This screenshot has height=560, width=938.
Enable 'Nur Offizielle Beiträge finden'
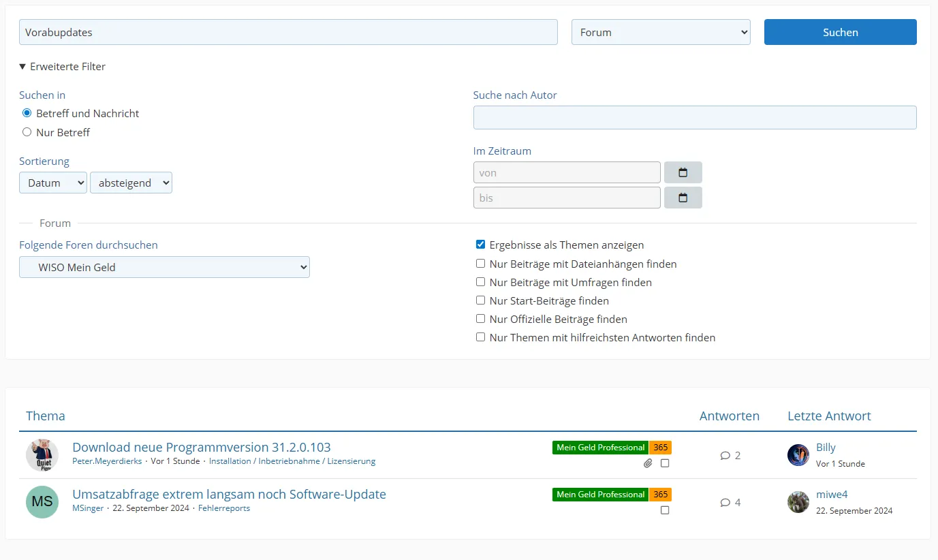(x=480, y=319)
